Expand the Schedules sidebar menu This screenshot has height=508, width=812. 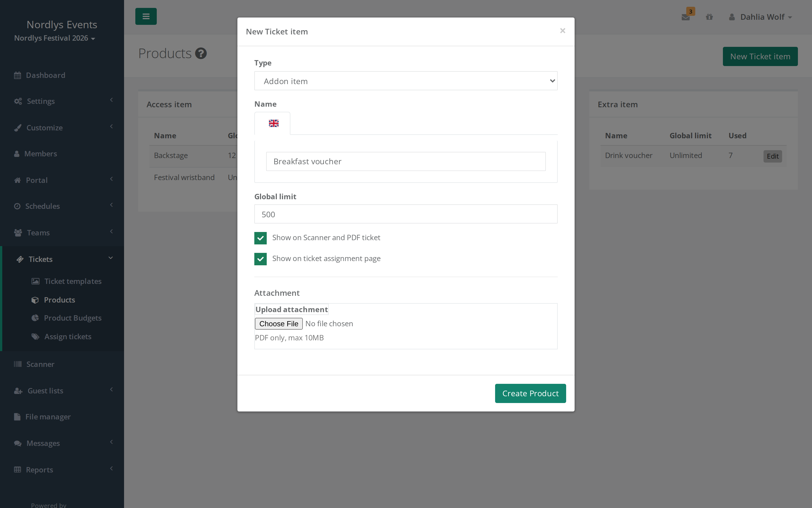tap(62, 206)
